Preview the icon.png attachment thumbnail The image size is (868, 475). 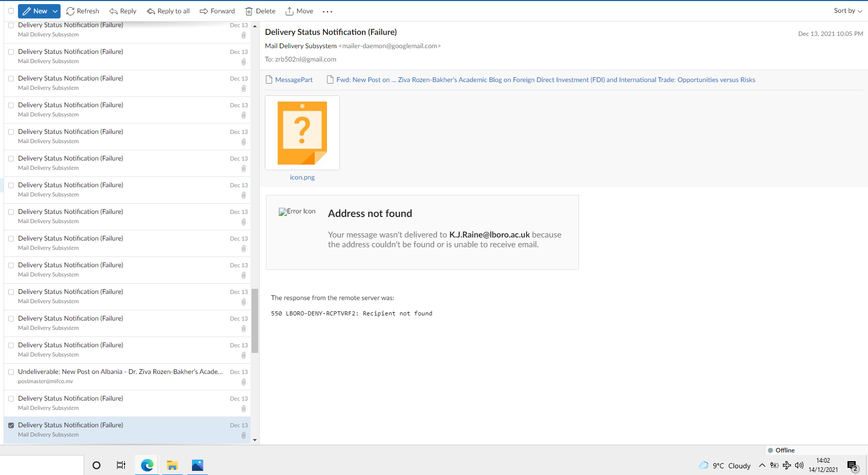click(302, 133)
